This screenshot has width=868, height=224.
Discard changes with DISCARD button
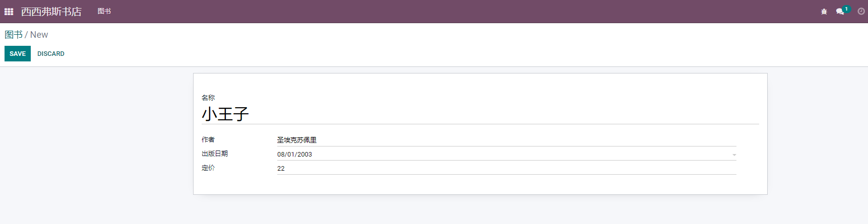(51, 53)
